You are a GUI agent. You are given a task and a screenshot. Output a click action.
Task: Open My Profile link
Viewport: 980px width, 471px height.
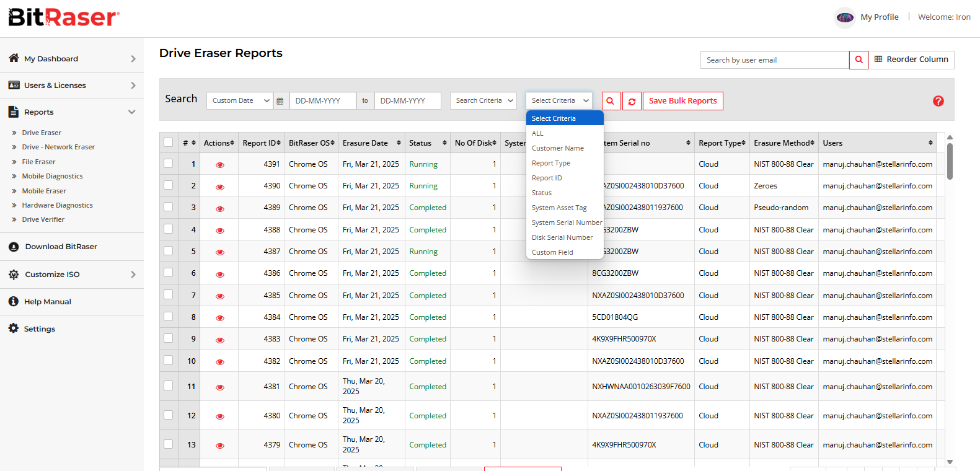coord(879,17)
